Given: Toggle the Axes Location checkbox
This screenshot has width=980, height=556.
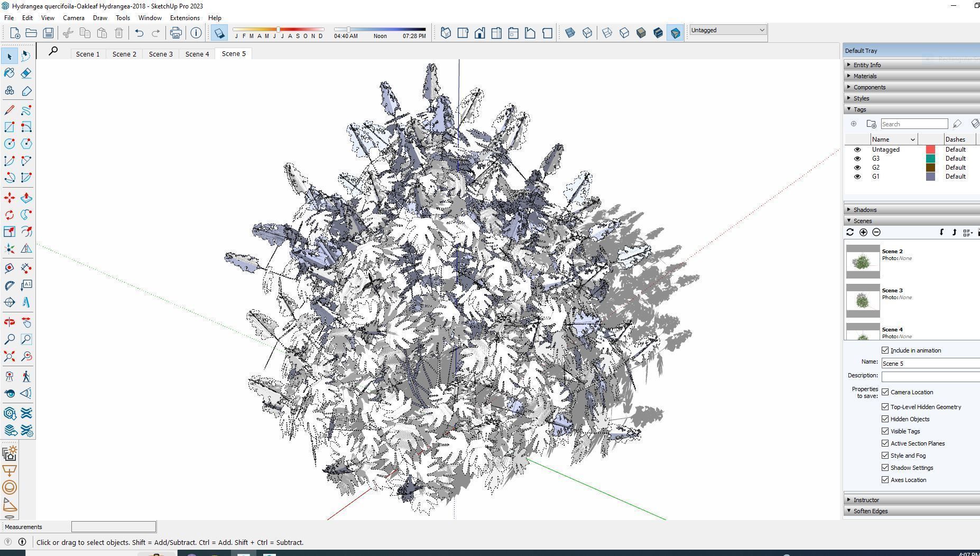Looking at the screenshot, I should (x=885, y=480).
